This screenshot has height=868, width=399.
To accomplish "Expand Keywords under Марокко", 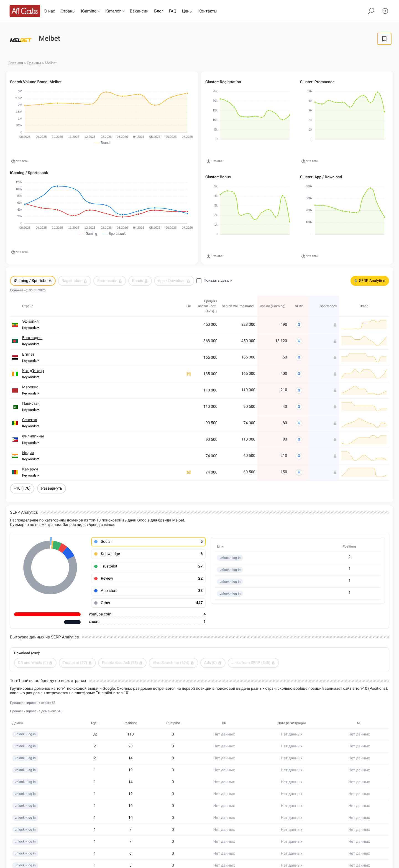I will pos(31,394).
